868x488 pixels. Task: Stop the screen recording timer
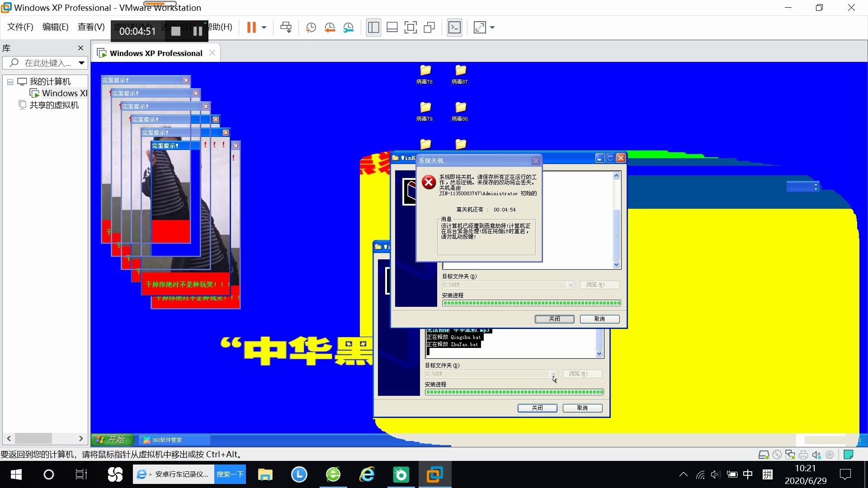click(x=176, y=31)
